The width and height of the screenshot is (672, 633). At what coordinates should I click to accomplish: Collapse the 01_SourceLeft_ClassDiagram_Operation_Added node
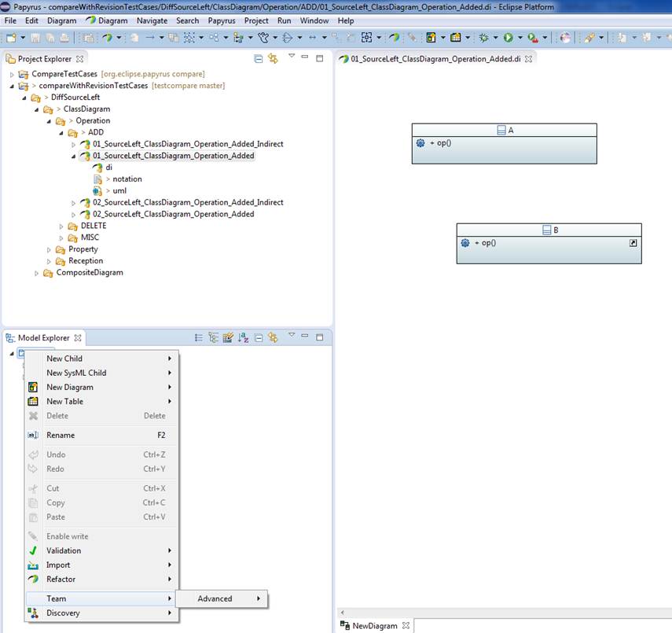[73, 156]
